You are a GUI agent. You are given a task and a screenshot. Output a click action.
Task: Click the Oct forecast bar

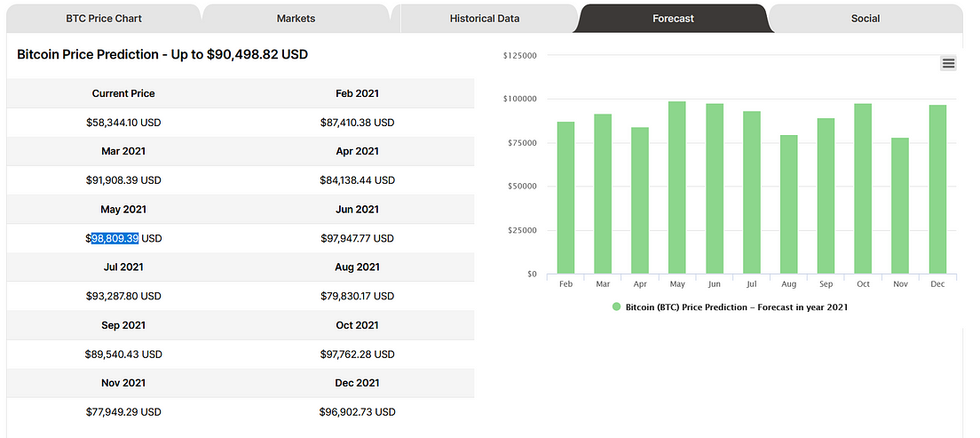[x=863, y=189]
